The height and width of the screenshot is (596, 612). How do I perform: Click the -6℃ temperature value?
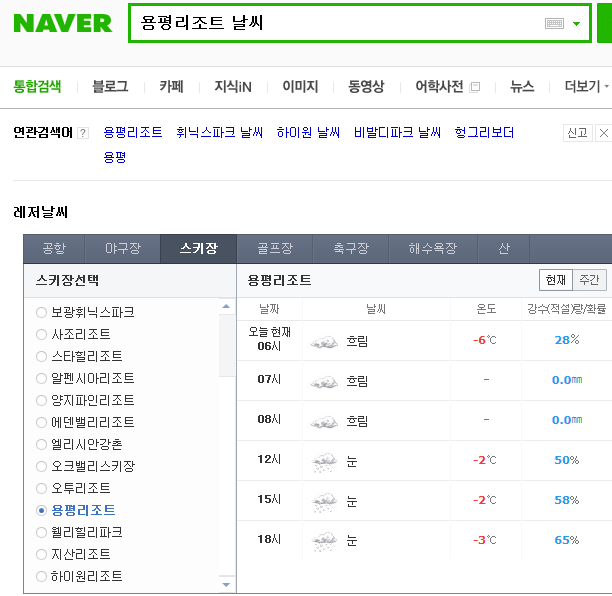tap(485, 340)
